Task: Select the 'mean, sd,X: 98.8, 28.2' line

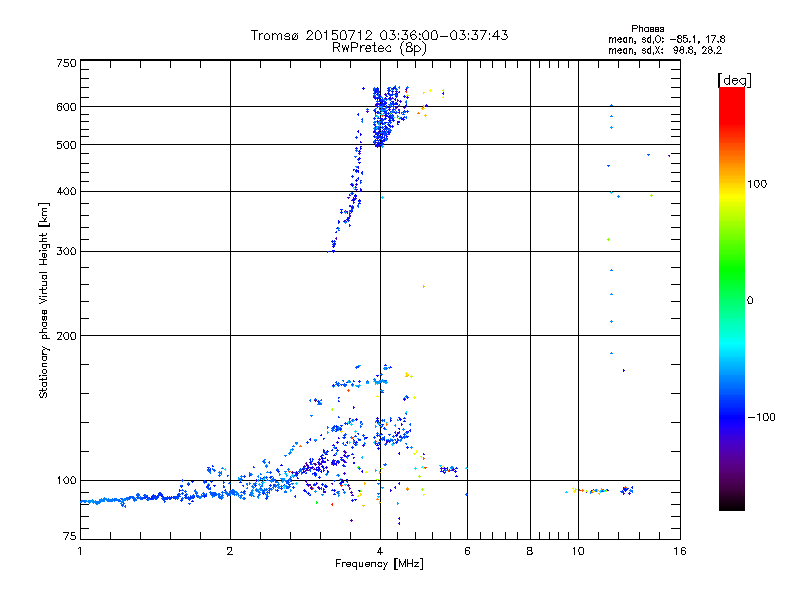Action: point(665,50)
